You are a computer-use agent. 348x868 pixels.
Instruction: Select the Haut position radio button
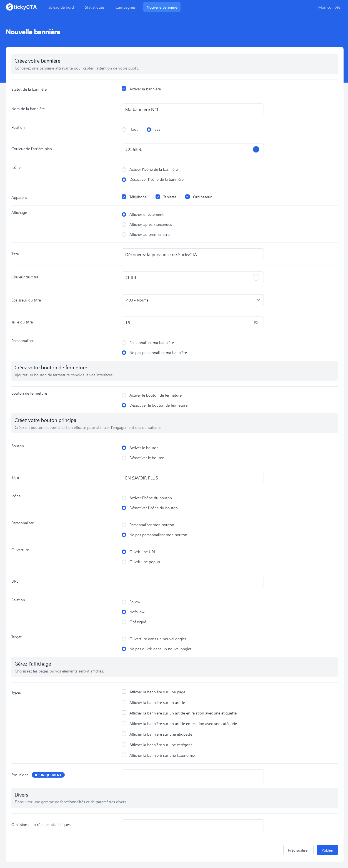124,130
